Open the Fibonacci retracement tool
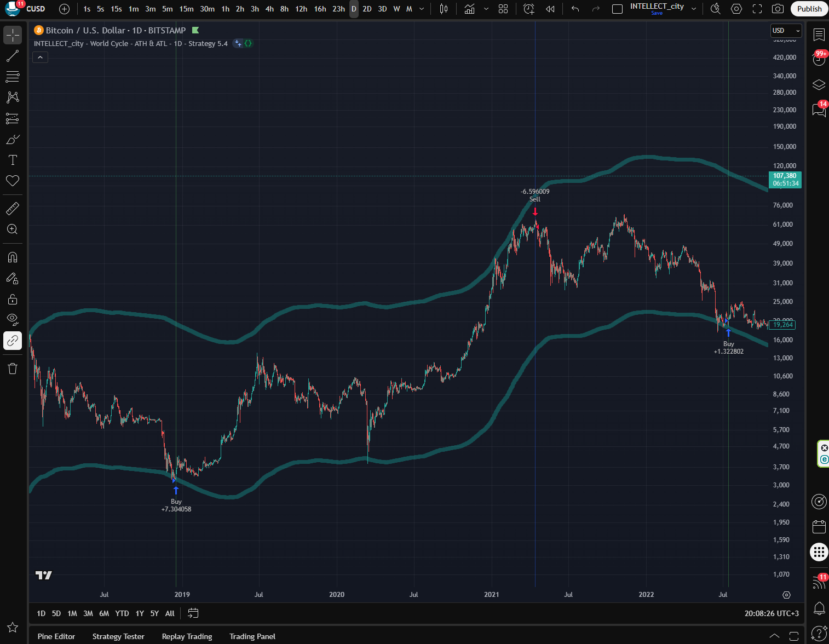The width and height of the screenshot is (829, 644). pos(13,77)
